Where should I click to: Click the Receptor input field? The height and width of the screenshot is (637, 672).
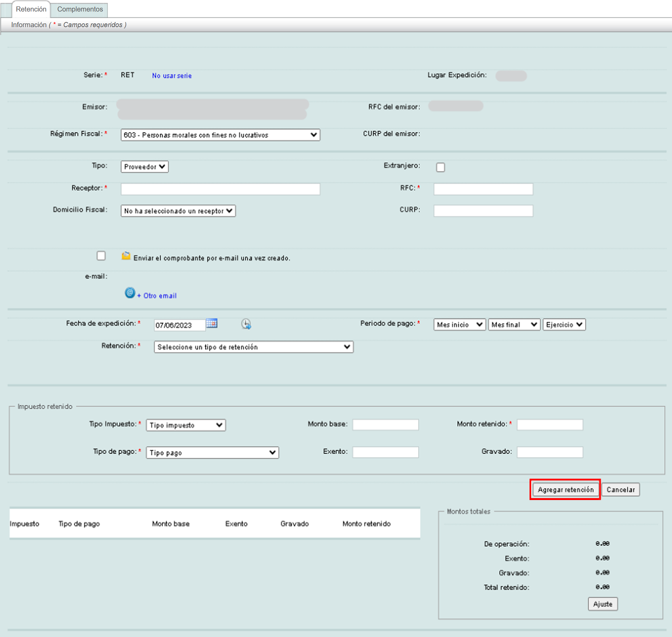coord(220,189)
